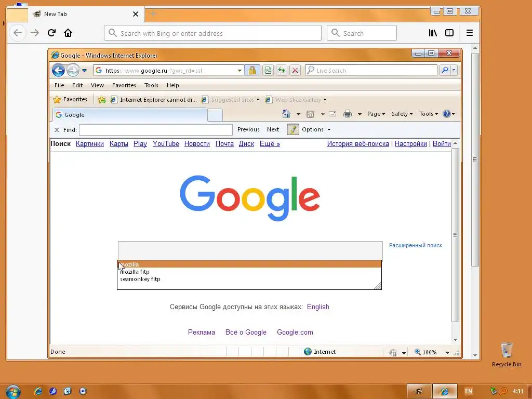Select 'seamonkey fitp' suggestion
The width and height of the screenshot is (532, 399).
[249, 279]
